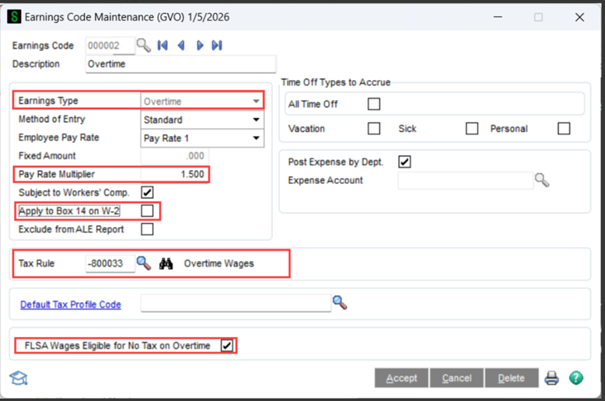Go to previous earnings code record

coord(181,45)
